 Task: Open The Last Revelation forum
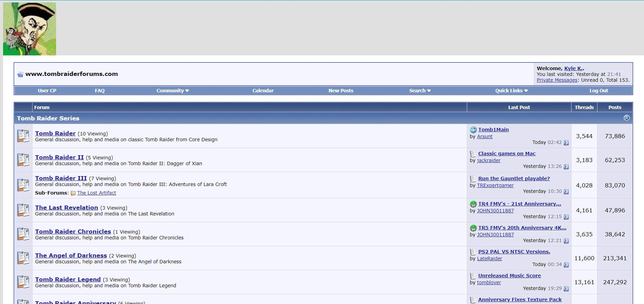pyautogui.click(x=67, y=208)
